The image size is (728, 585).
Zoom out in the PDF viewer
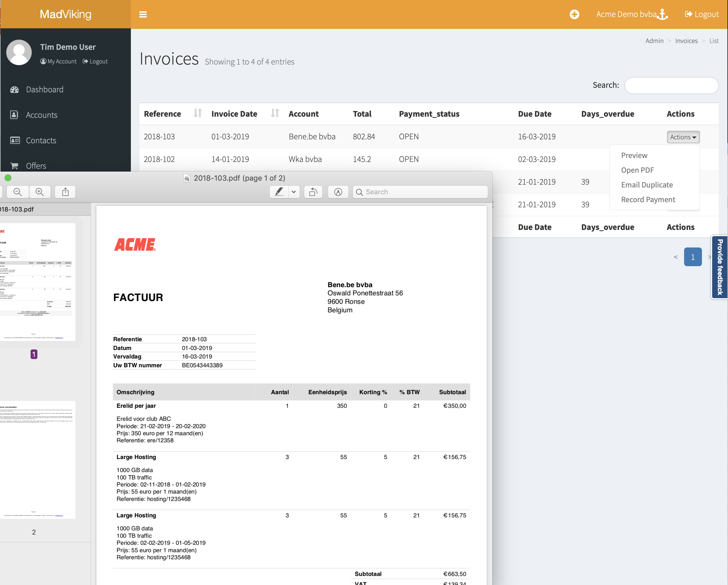tap(18, 192)
